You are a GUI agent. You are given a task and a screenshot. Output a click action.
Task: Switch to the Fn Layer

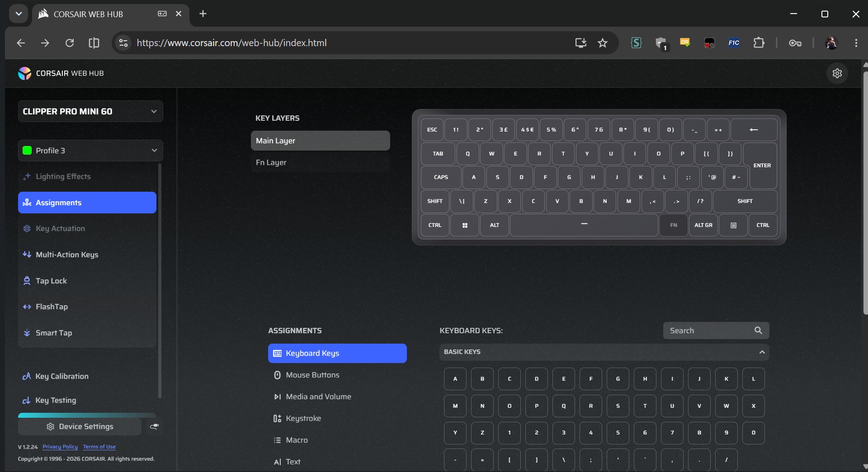(x=320, y=162)
